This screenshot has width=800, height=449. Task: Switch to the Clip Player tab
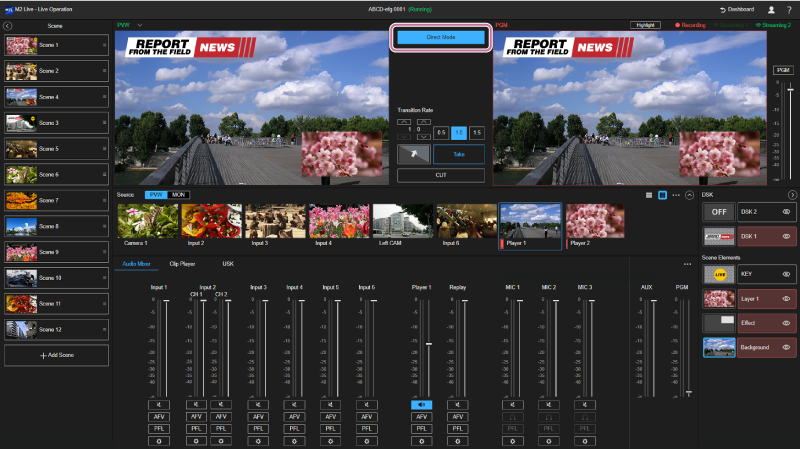[x=182, y=264]
